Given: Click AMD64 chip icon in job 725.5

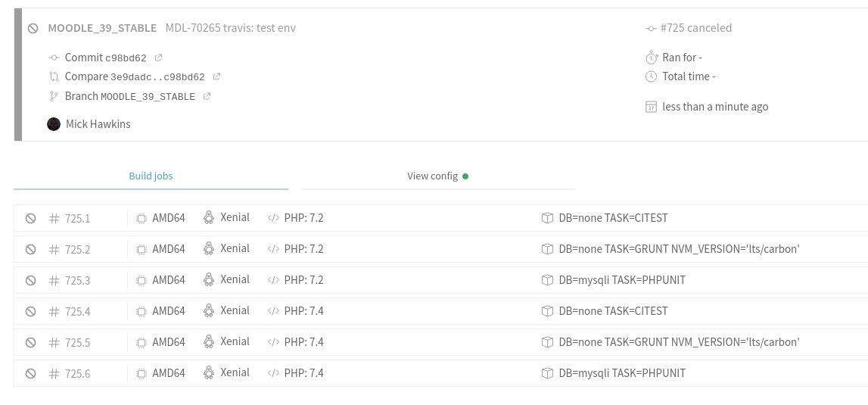Looking at the screenshot, I should [x=142, y=342].
